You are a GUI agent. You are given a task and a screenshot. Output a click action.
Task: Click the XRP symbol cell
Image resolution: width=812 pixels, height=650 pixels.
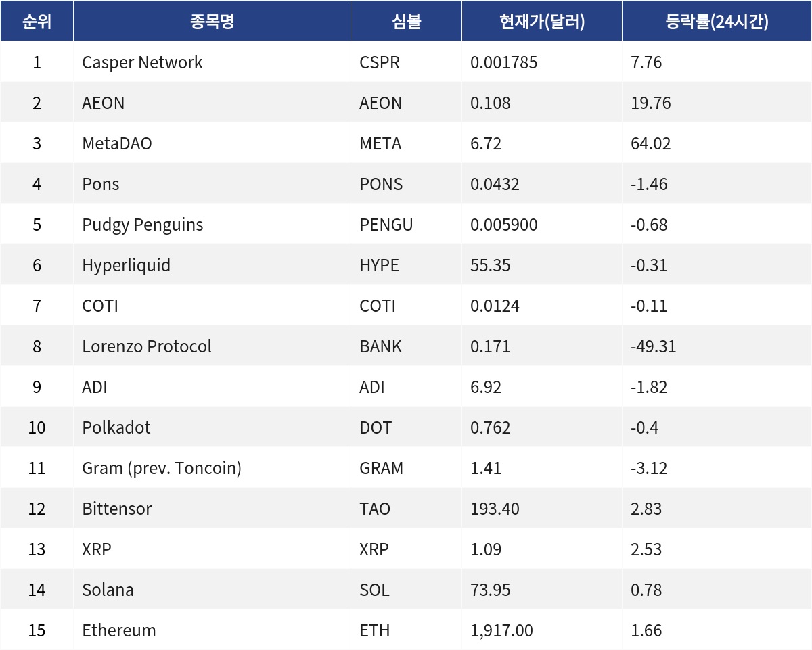point(406,549)
